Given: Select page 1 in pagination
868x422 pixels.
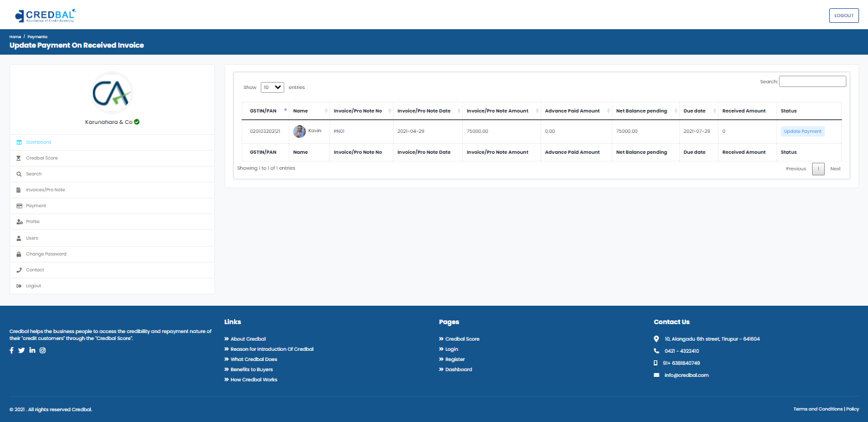Looking at the screenshot, I should [818, 169].
